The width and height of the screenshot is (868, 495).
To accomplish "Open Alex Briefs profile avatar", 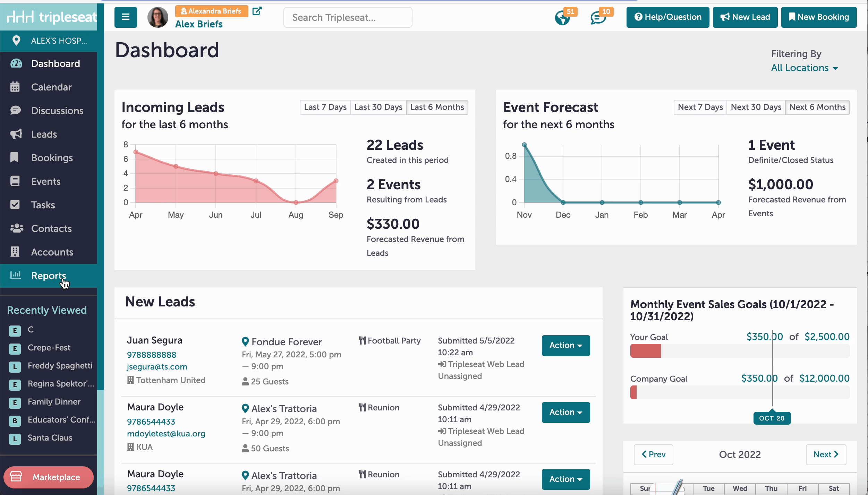I will (158, 17).
